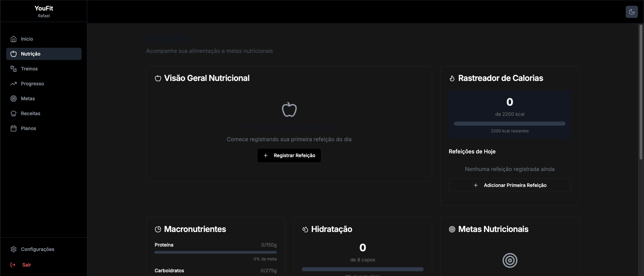Click the Carboidratos 0/275g value

(x=268, y=271)
